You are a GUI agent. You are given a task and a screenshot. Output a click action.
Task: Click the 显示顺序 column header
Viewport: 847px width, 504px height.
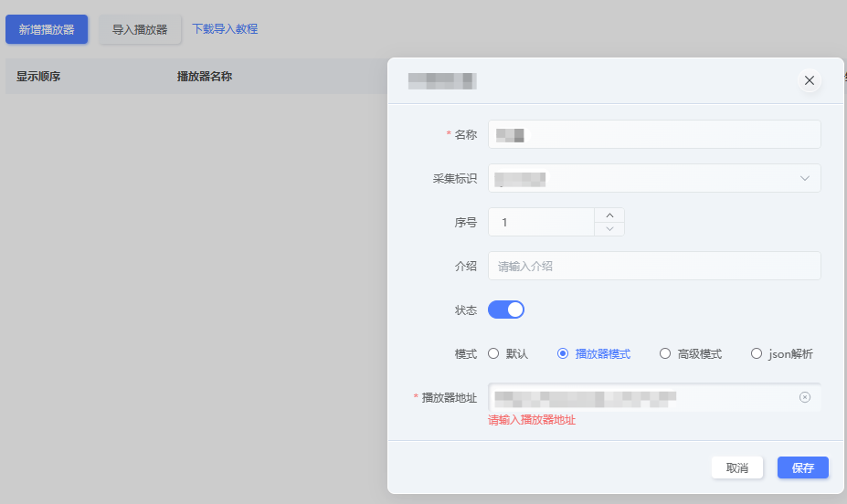click(x=38, y=76)
